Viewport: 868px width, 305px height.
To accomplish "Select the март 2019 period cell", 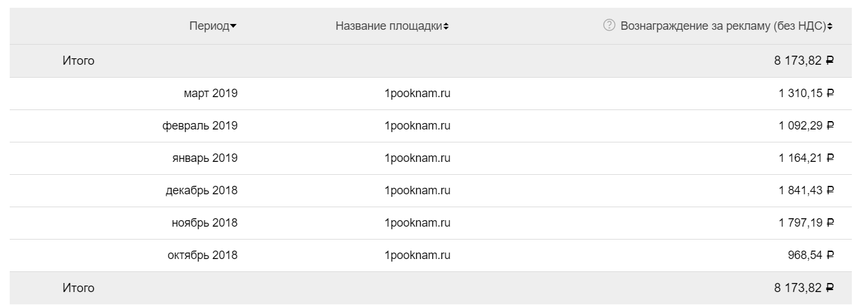I will pyautogui.click(x=210, y=93).
